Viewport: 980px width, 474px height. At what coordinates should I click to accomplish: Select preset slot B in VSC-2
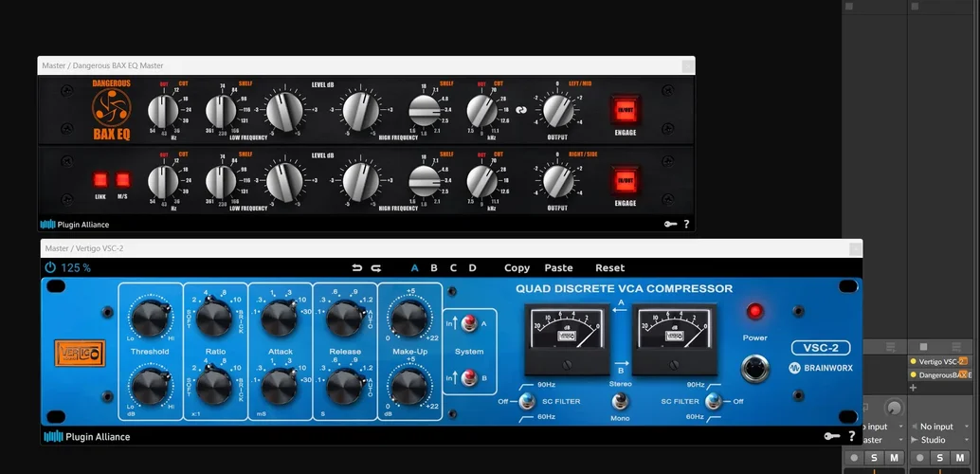(x=434, y=267)
